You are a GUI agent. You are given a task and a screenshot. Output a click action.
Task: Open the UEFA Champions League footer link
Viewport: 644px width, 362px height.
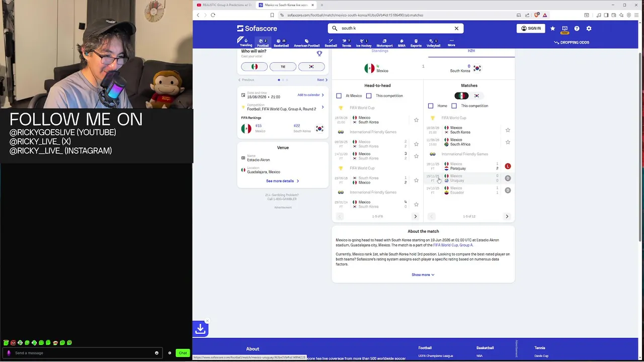(436, 356)
